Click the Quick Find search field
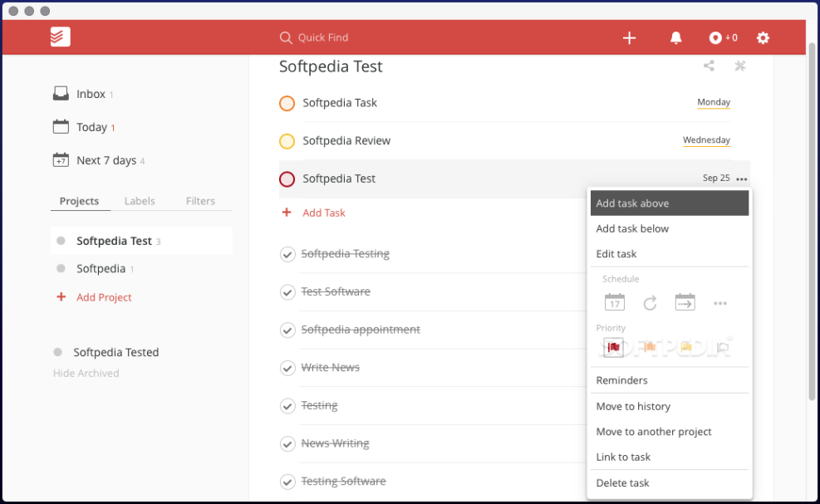Image resolution: width=820 pixels, height=504 pixels. coord(324,37)
